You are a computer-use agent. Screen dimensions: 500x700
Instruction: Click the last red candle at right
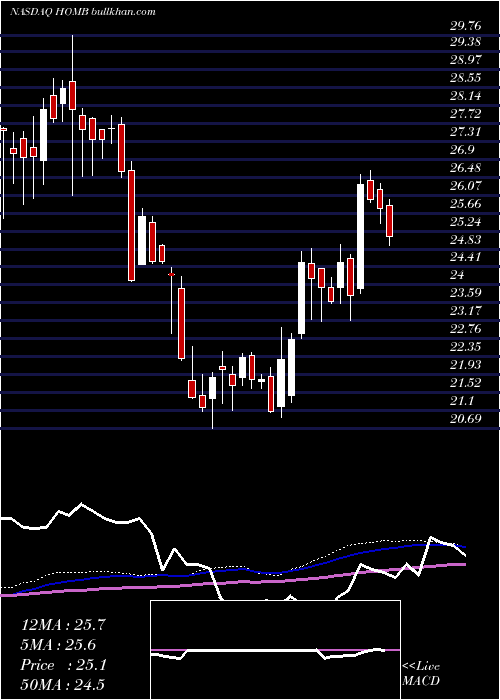(389, 221)
